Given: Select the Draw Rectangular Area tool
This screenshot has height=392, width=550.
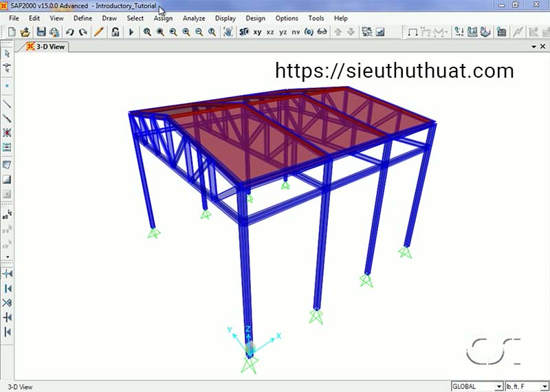Looking at the screenshot, I should click(7, 179).
